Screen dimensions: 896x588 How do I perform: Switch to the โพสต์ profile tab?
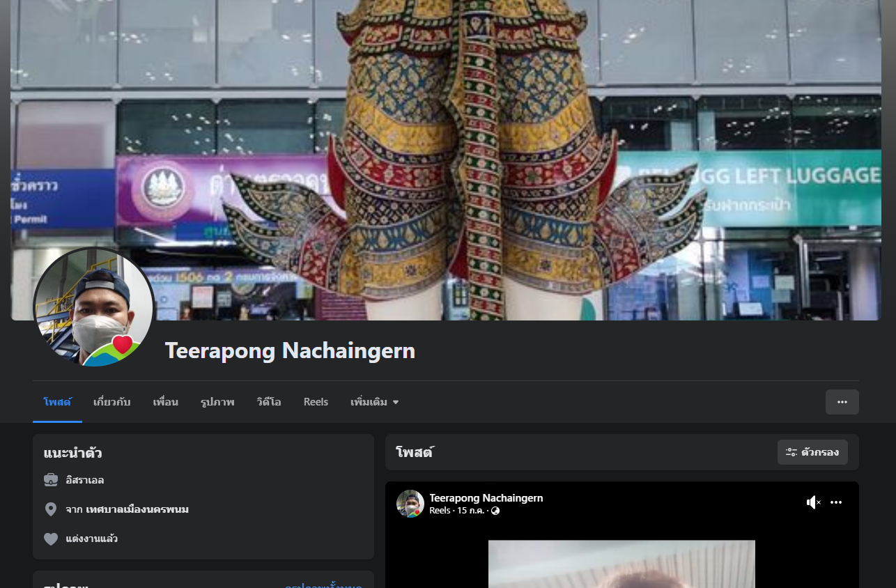pos(57,402)
